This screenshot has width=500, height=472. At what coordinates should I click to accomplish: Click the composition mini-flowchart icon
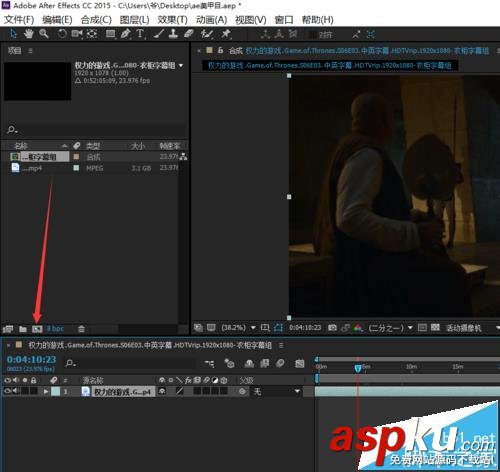pos(210,363)
